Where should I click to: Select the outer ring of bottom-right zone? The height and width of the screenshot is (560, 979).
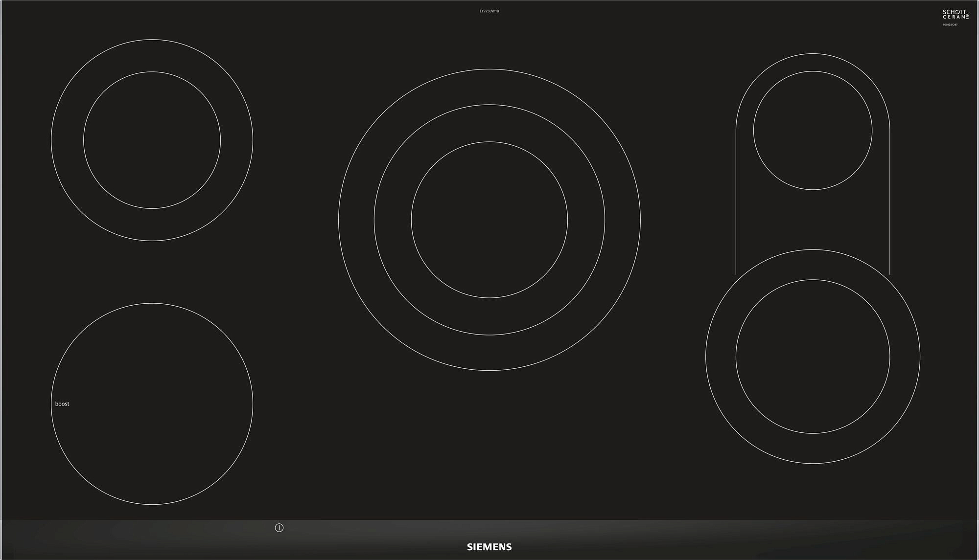click(813, 448)
